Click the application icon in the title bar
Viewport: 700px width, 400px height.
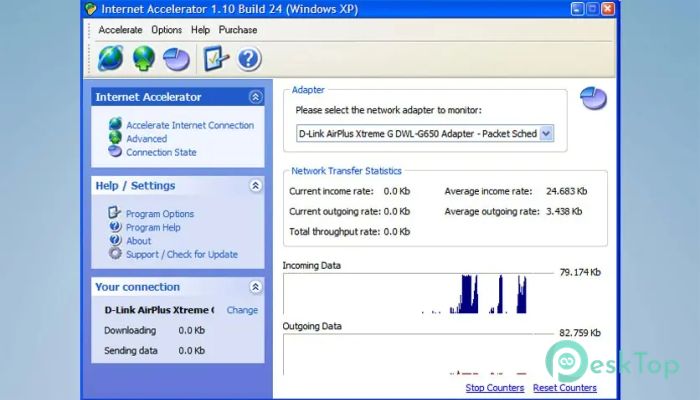click(91, 9)
